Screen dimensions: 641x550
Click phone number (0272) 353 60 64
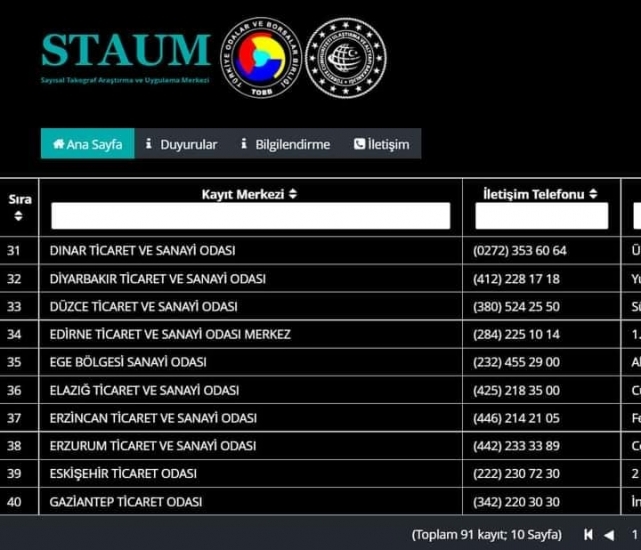(x=520, y=250)
